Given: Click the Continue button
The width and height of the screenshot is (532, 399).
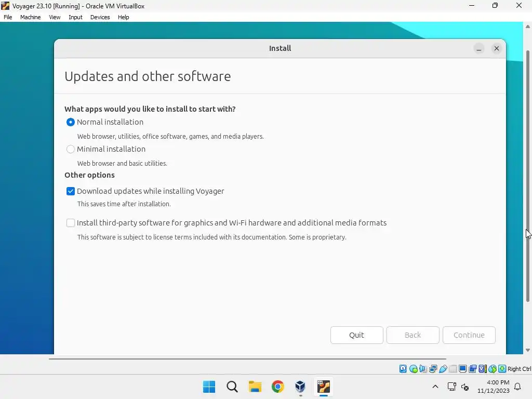Looking at the screenshot, I should tap(469, 335).
